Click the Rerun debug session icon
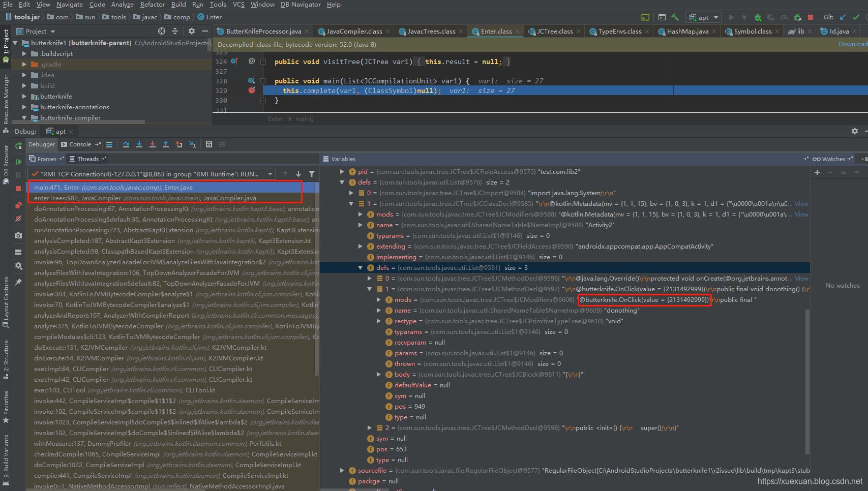This screenshot has height=491, width=868. click(x=18, y=145)
